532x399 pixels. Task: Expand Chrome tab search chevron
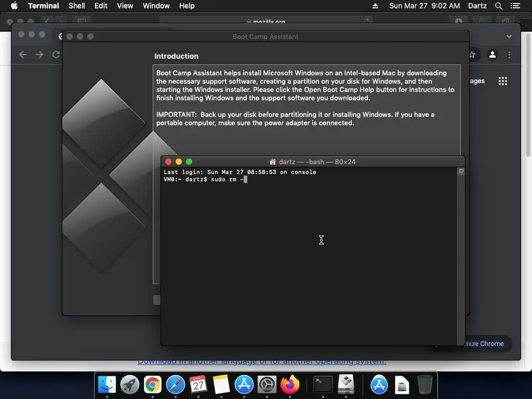coord(509,36)
